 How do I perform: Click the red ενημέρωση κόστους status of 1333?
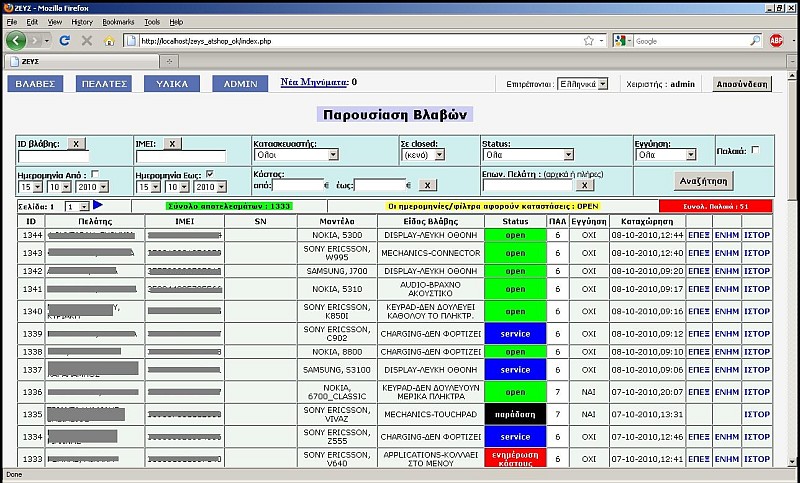pos(515,459)
